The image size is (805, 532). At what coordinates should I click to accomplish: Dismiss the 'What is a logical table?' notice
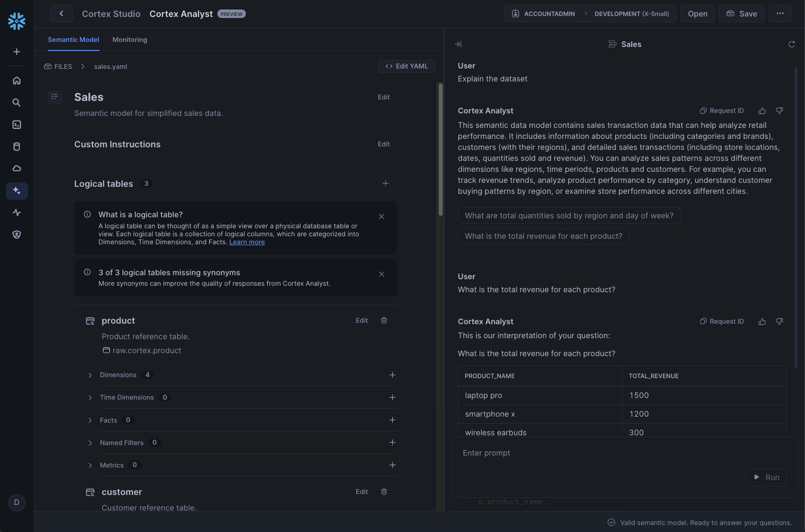point(381,217)
